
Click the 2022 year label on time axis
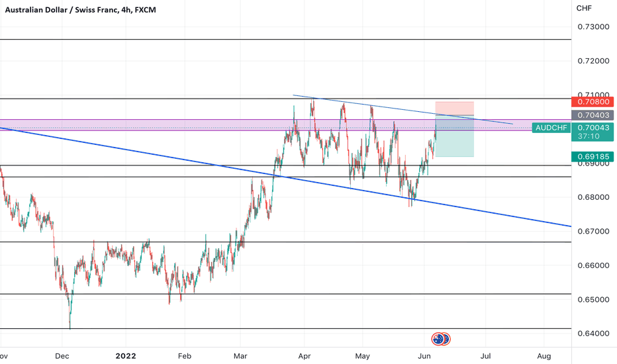pyautogui.click(x=126, y=356)
